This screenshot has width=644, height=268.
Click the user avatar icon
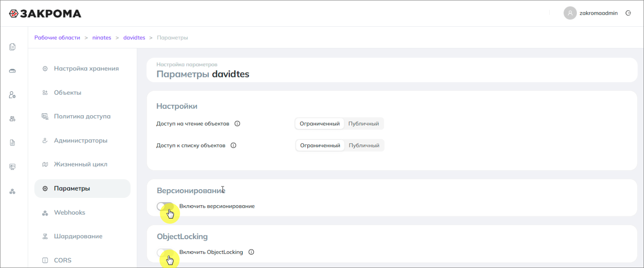coord(570,13)
